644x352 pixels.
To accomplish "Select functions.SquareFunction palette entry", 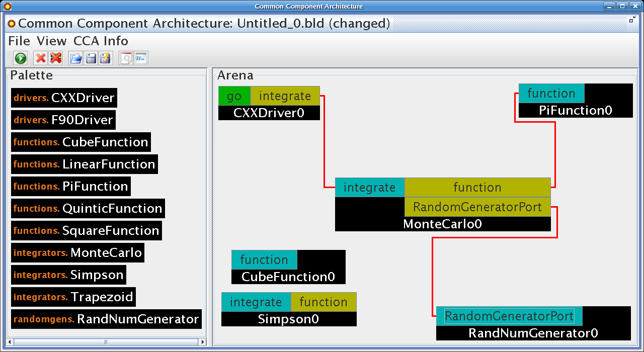I will click(87, 231).
